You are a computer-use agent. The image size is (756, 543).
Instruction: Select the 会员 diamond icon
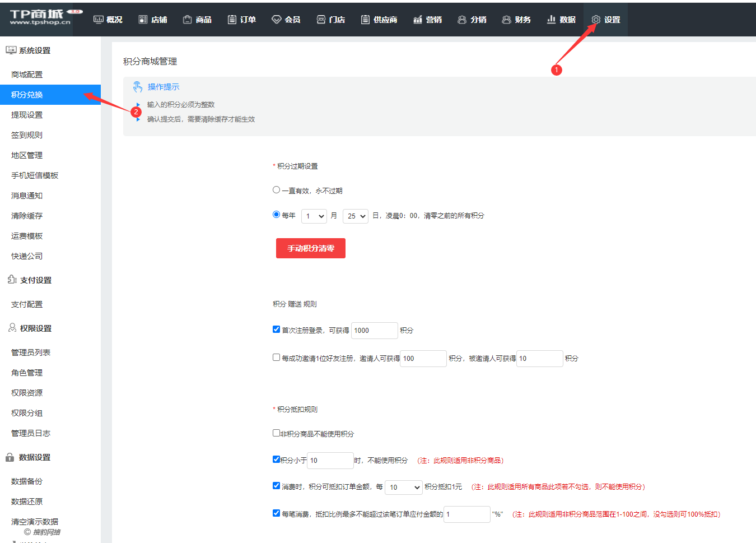(x=276, y=20)
